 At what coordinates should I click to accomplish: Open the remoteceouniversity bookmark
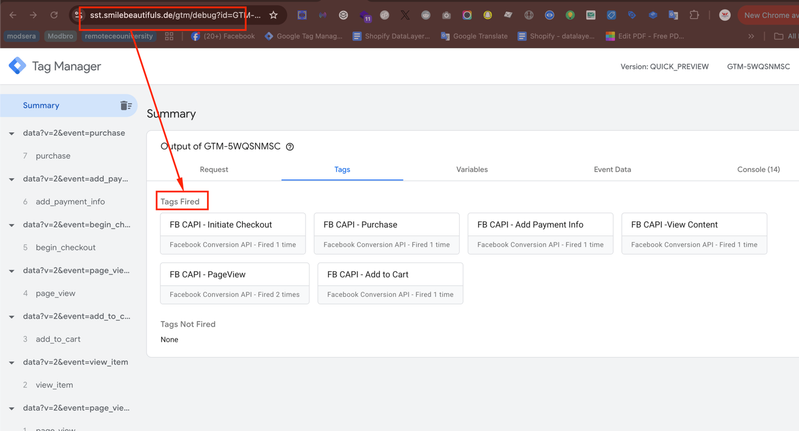pos(119,36)
